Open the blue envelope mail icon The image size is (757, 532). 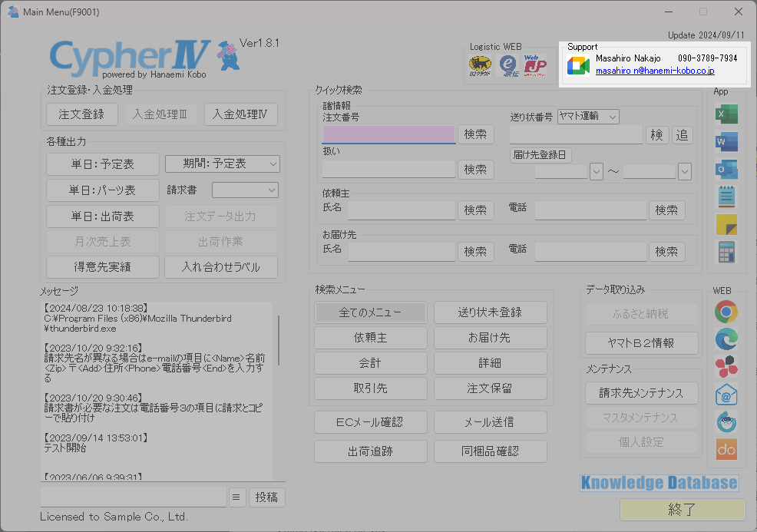point(726,395)
